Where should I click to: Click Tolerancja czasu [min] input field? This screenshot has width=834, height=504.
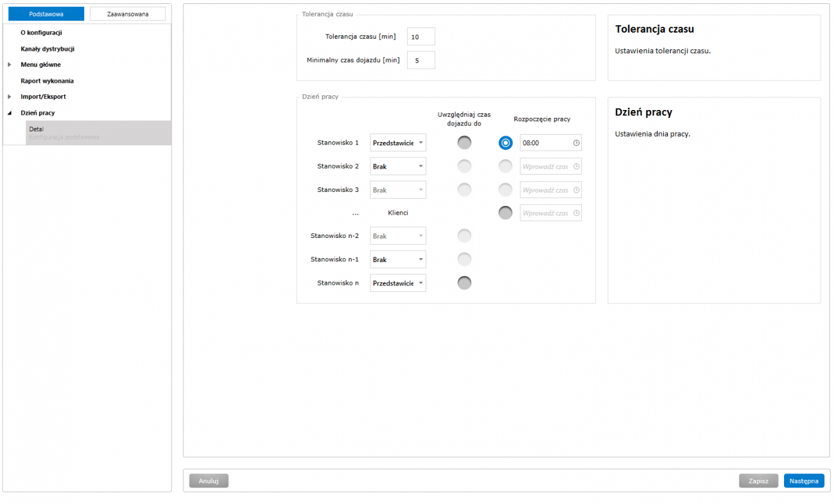420,37
